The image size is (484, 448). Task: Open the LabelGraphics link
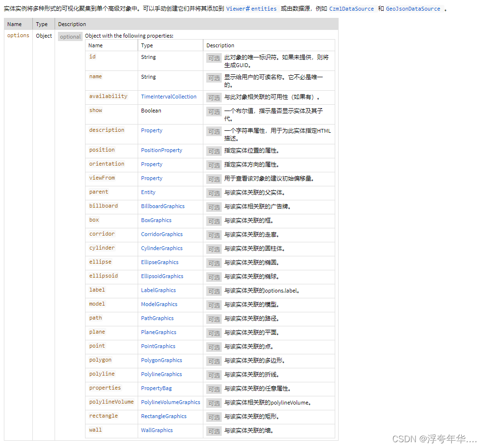[158, 290]
